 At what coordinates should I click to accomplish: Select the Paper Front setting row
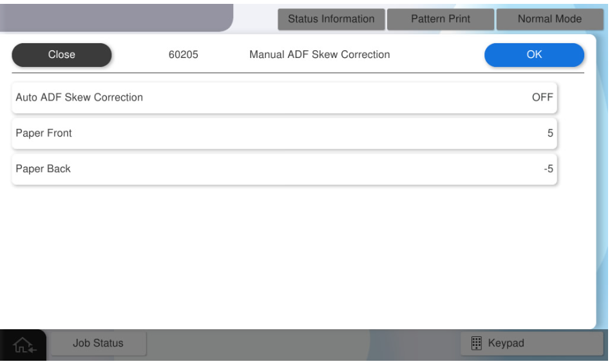283,133
